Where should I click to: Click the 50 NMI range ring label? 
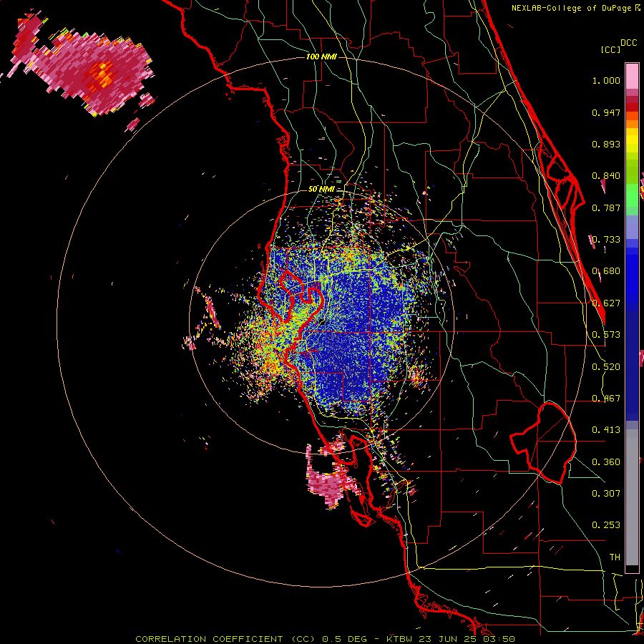pyautogui.click(x=321, y=190)
